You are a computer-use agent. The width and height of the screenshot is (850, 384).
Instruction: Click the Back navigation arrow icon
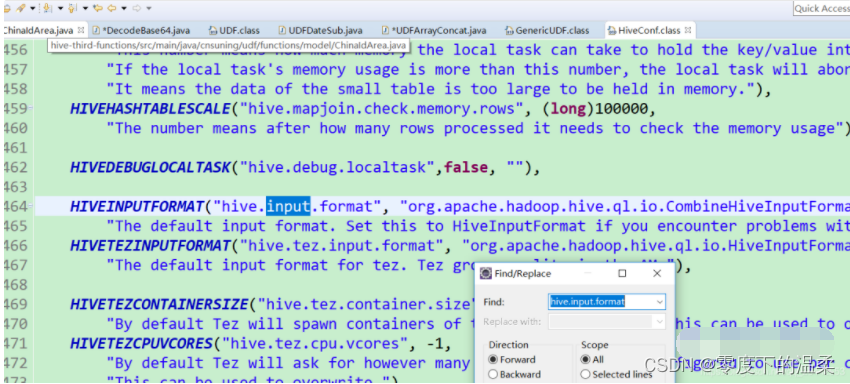(x=112, y=8)
